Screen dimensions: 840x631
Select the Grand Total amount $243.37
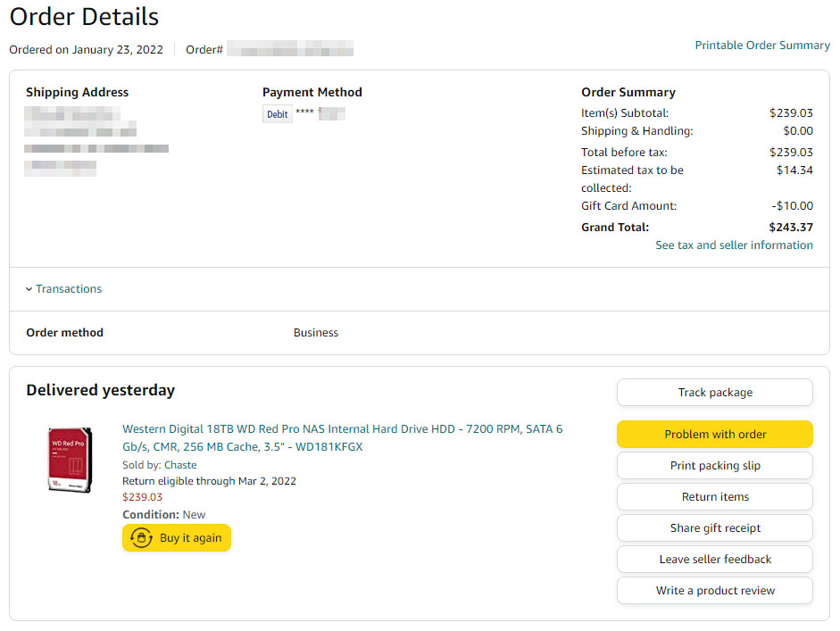click(791, 227)
